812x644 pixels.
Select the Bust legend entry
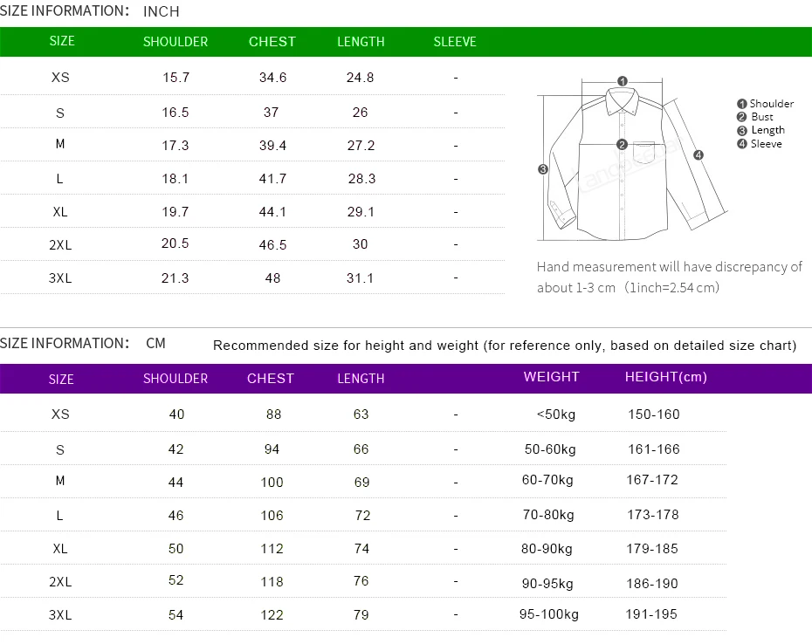756,117
